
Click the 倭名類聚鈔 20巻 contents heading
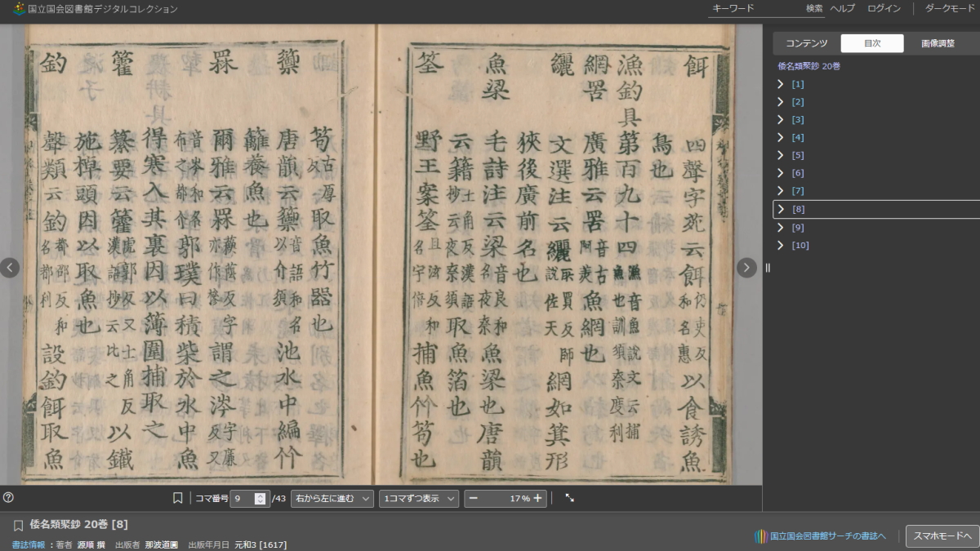click(x=808, y=66)
